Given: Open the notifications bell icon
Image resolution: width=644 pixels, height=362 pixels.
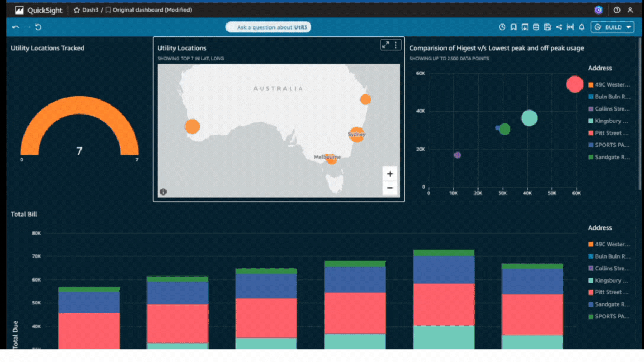Looking at the screenshot, I should (x=581, y=27).
